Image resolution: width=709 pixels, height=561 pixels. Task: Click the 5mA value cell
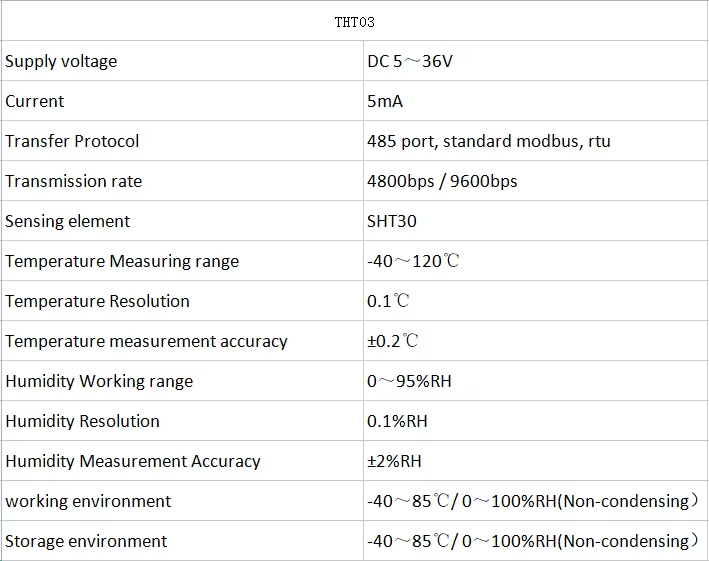[x=385, y=101]
